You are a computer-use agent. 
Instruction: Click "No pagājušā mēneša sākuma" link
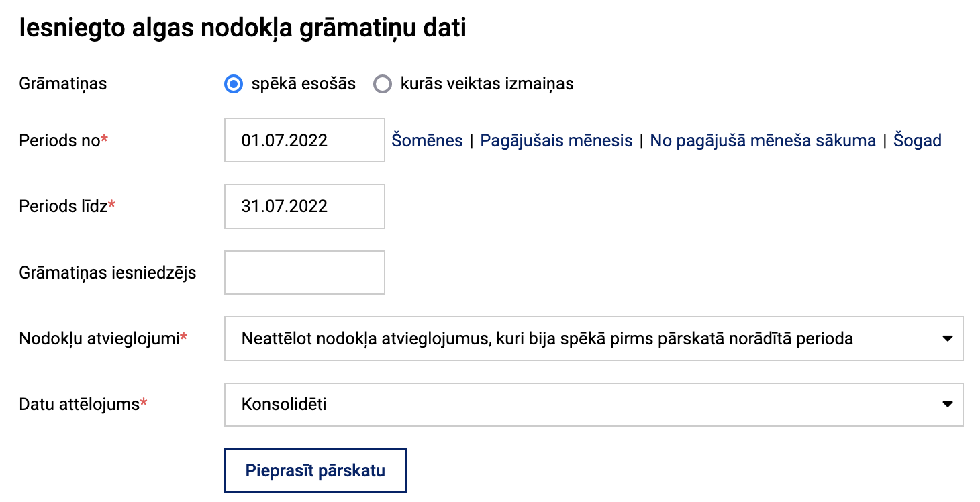tap(763, 141)
